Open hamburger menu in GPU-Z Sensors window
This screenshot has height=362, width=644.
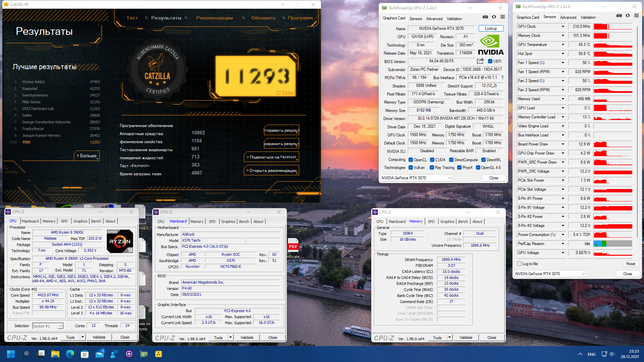point(636,15)
